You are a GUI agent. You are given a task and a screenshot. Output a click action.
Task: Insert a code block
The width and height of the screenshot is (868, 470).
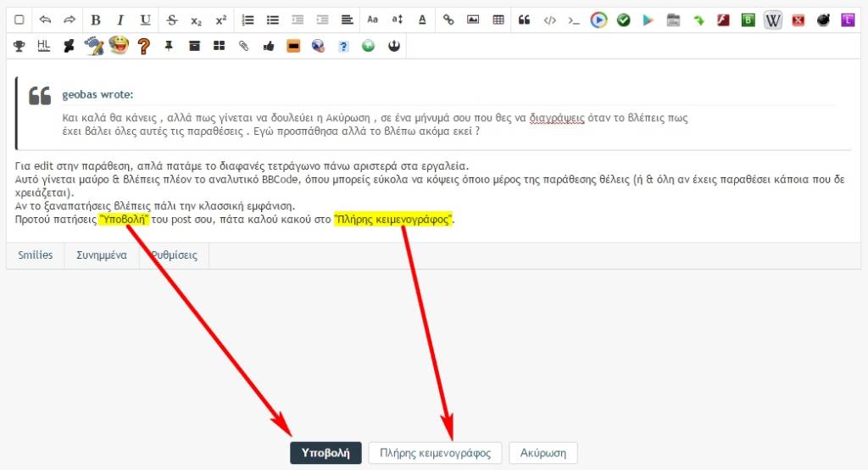tap(549, 20)
